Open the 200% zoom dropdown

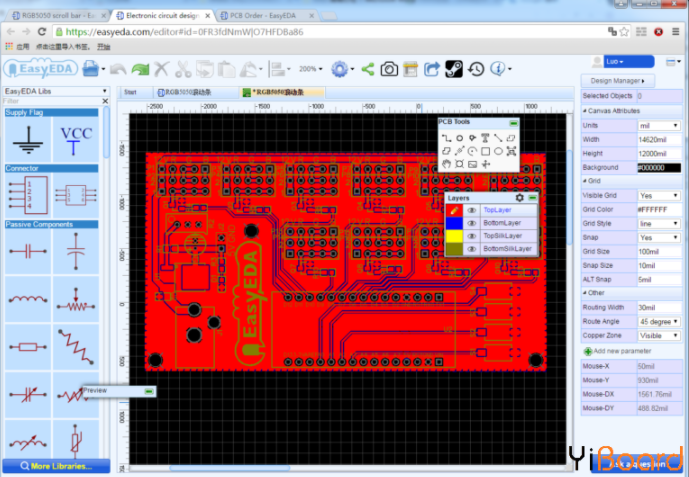tap(311, 69)
